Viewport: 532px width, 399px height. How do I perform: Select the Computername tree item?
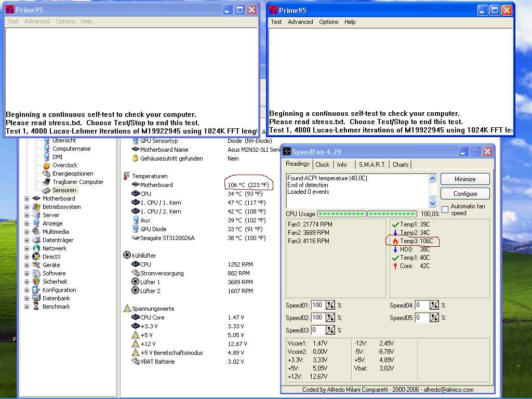(71, 149)
